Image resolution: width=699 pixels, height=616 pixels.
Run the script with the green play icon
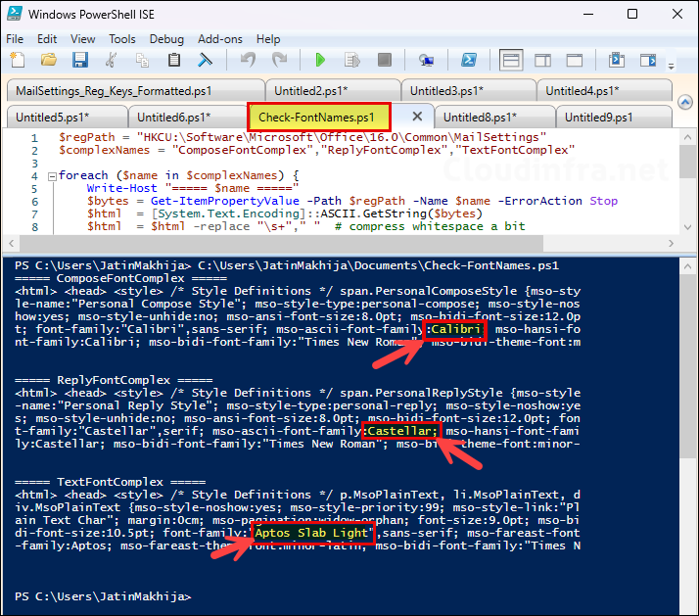320,60
